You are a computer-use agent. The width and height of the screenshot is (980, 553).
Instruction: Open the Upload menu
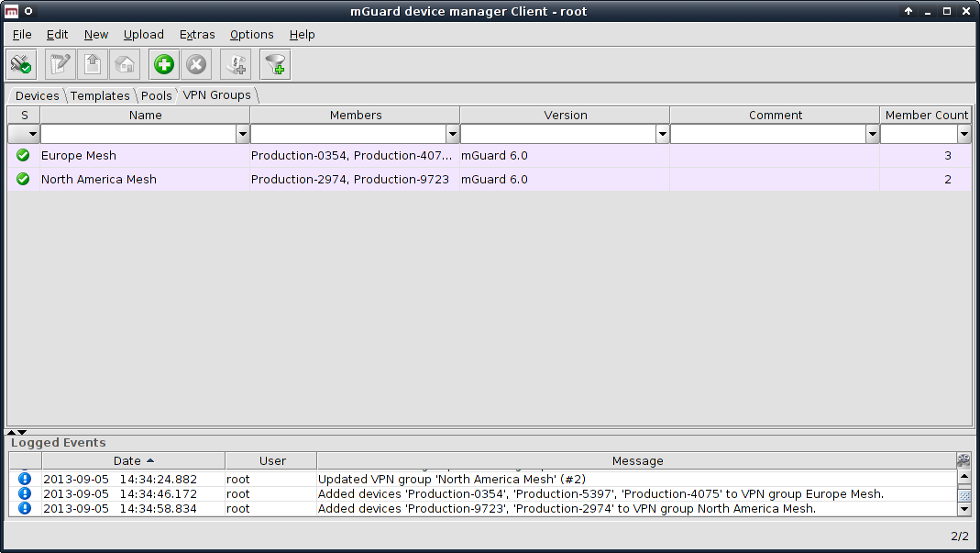coord(144,35)
